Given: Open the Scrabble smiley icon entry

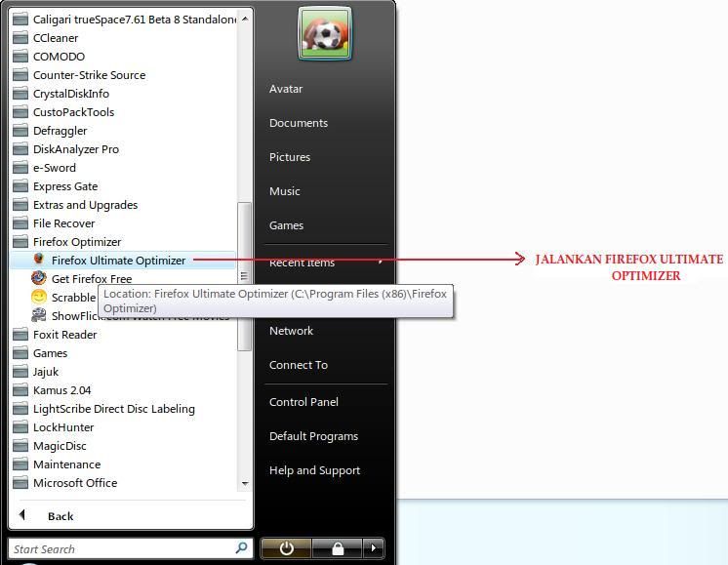Looking at the screenshot, I should click(39, 297).
